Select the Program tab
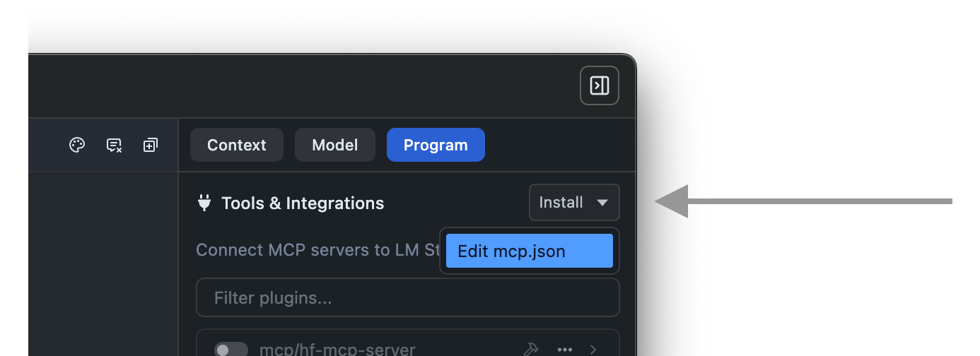This screenshot has width=980, height=356. coord(436,145)
